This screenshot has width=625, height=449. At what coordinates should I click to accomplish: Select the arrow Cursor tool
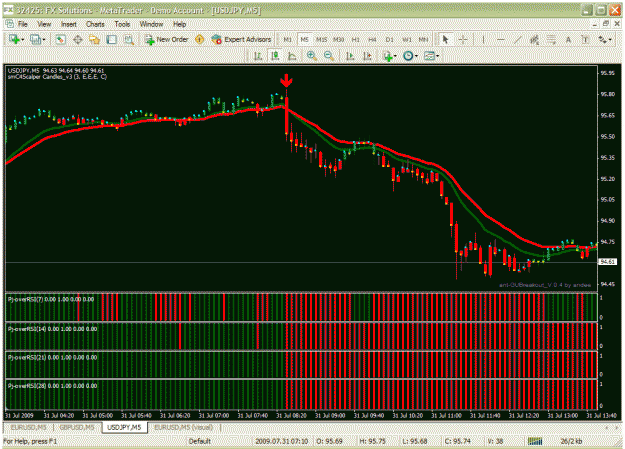(445, 39)
